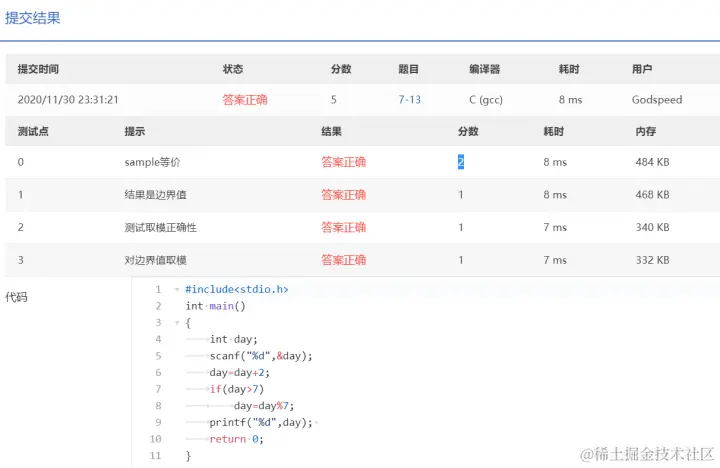The image size is (720, 468).
Task: Collapse code fold arrow at line 1
Action: coord(177,289)
